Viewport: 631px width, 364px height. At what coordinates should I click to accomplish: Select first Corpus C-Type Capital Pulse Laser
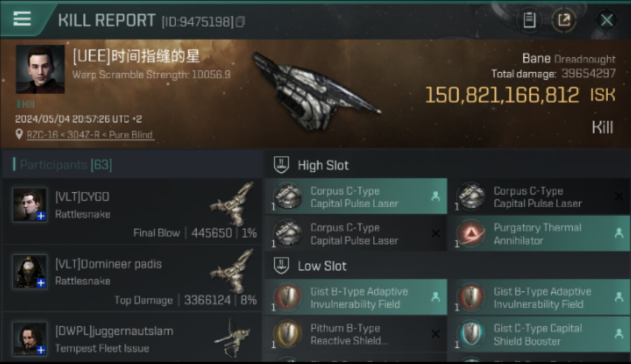point(356,197)
